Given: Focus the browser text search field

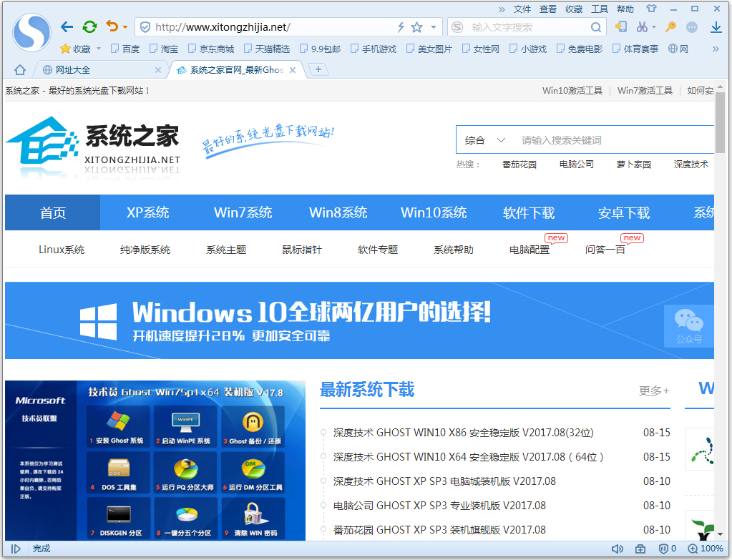Looking at the screenshot, I should click(527, 27).
